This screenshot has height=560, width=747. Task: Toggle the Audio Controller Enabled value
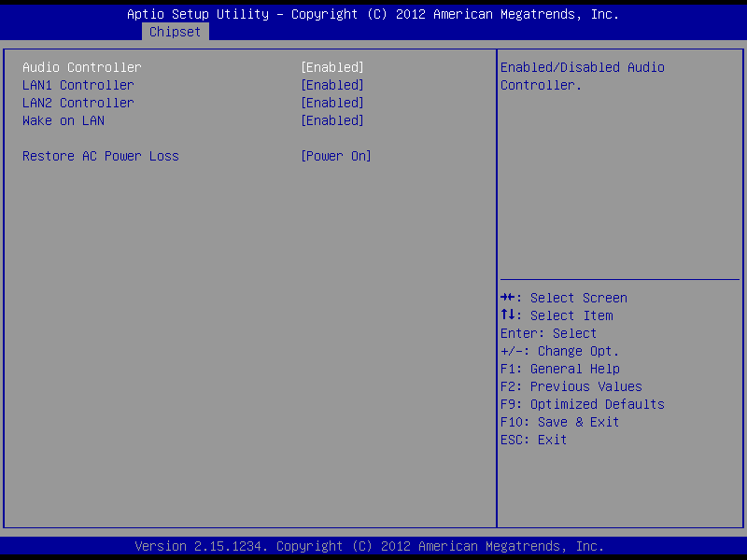(x=331, y=67)
